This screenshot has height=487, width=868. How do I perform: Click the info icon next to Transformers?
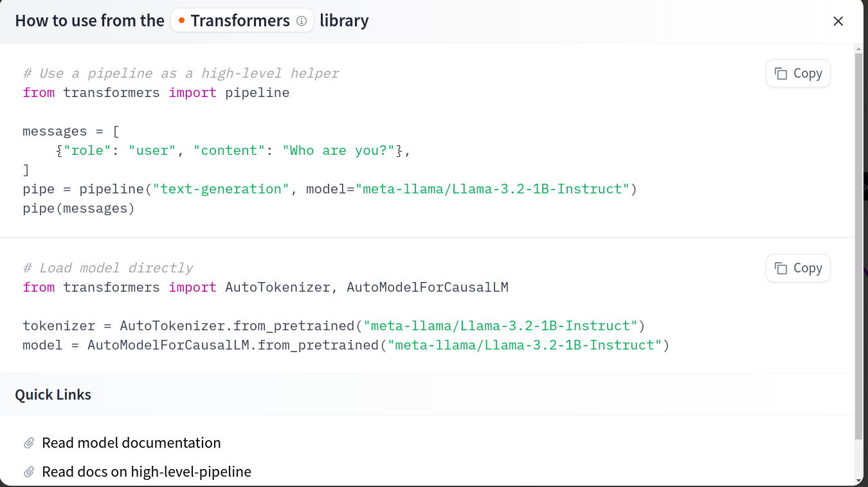click(302, 21)
